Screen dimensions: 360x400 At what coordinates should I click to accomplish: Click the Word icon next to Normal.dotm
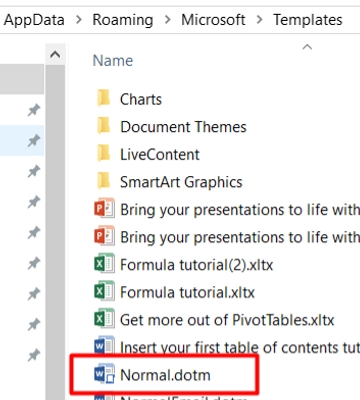[105, 374]
